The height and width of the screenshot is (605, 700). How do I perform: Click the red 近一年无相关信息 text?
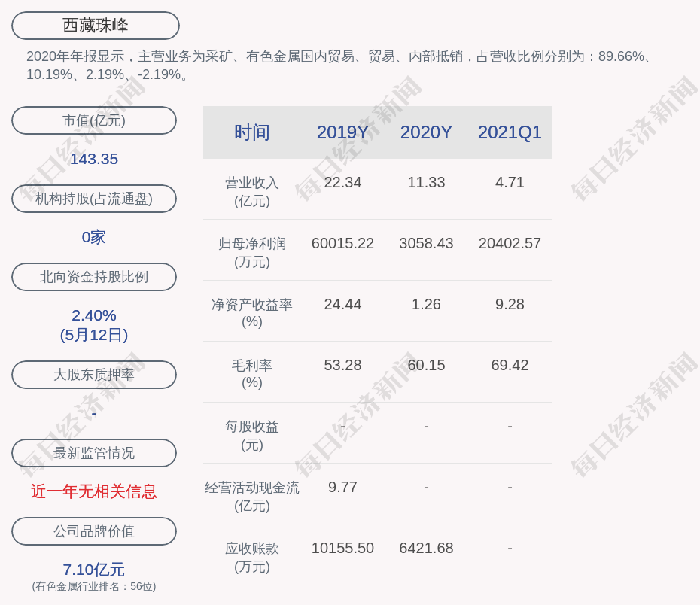click(94, 491)
